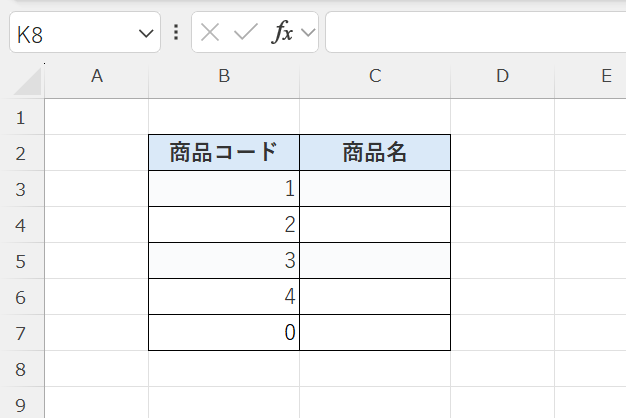Click the Enter checkmark formula bar icon
This screenshot has width=626, height=418.
click(x=245, y=33)
